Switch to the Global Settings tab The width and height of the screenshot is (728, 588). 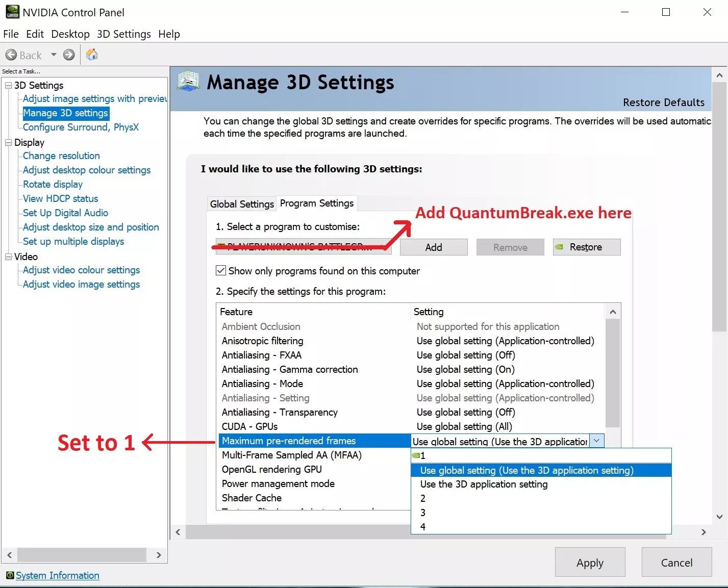pyautogui.click(x=242, y=204)
